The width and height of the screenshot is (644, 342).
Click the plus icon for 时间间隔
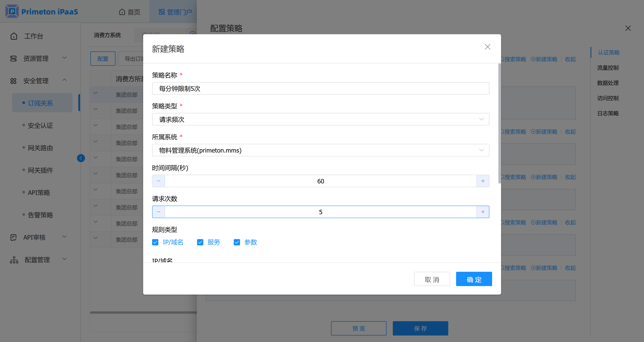483,181
